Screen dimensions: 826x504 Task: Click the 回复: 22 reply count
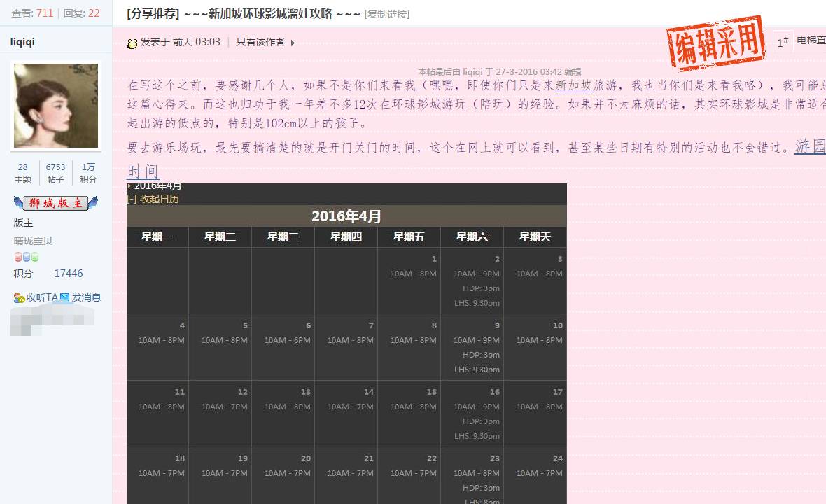81,13
